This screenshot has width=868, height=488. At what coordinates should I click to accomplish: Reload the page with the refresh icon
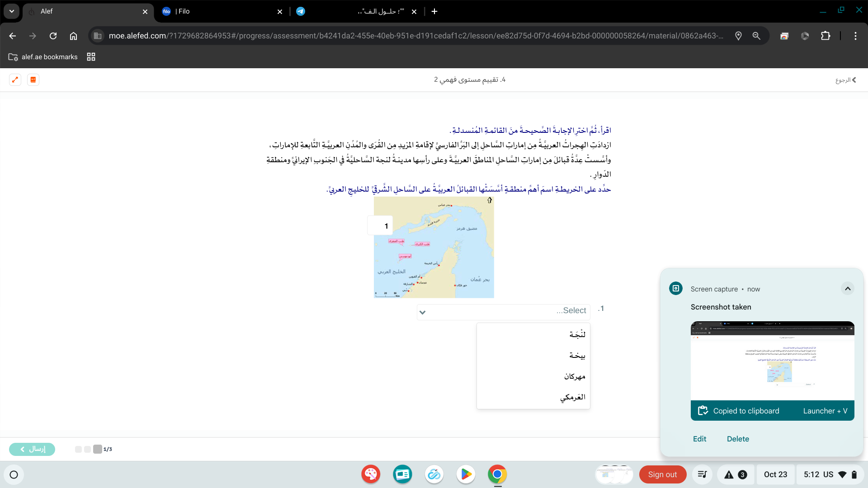pos(53,36)
